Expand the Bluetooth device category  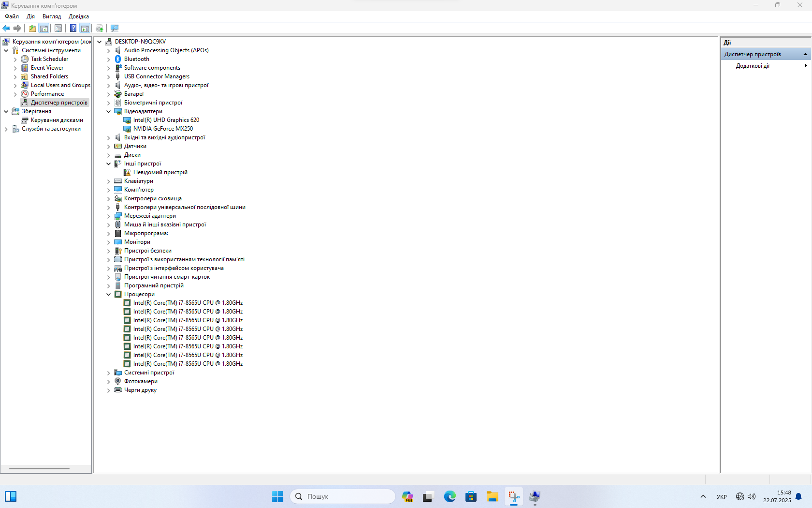click(109, 59)
